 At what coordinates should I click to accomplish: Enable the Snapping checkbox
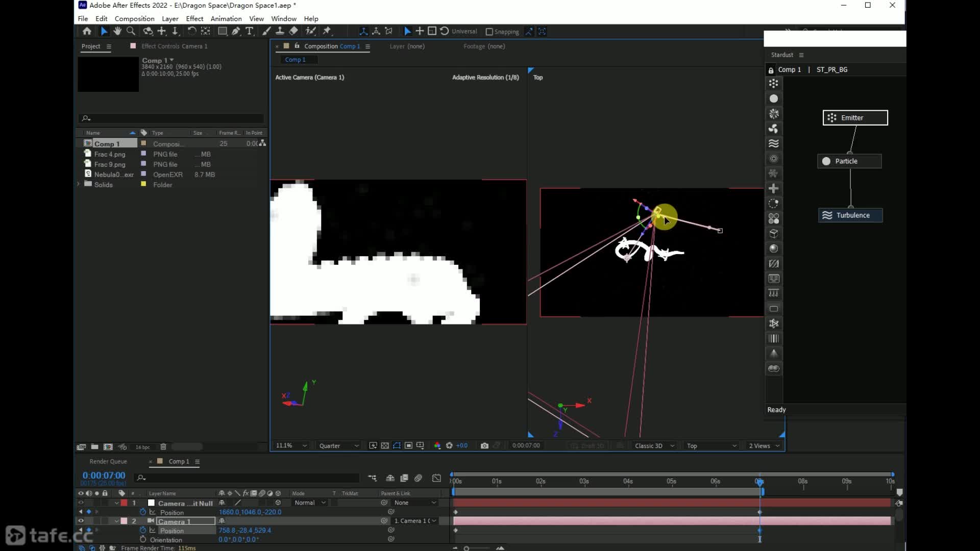tap(489, 32)
